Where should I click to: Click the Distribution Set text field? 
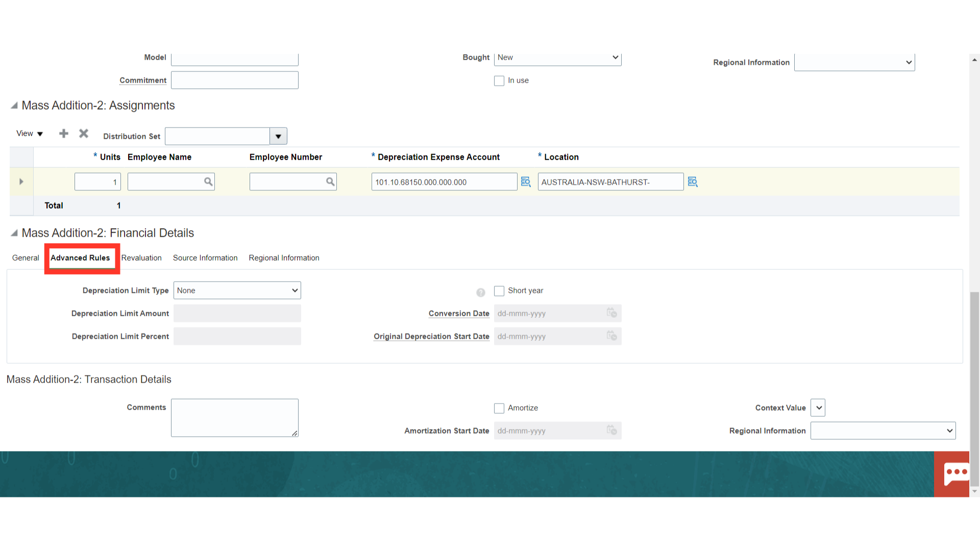(217, 136)
